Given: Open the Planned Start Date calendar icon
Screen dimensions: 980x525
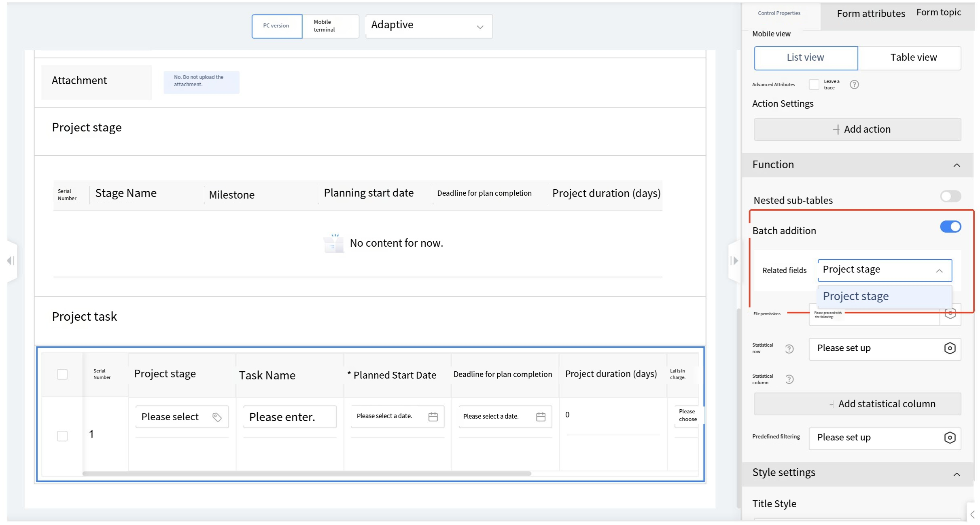Looking at the screenshot, I should point(433,417).
